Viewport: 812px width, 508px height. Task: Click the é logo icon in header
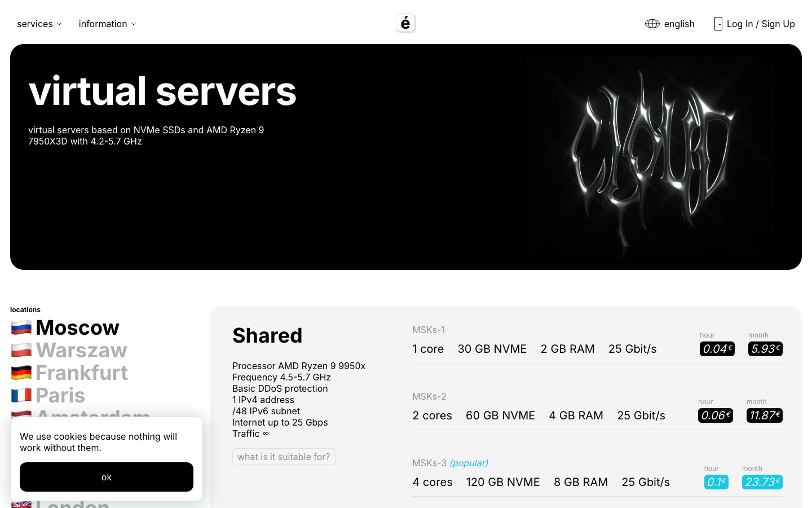pos(405,23)
